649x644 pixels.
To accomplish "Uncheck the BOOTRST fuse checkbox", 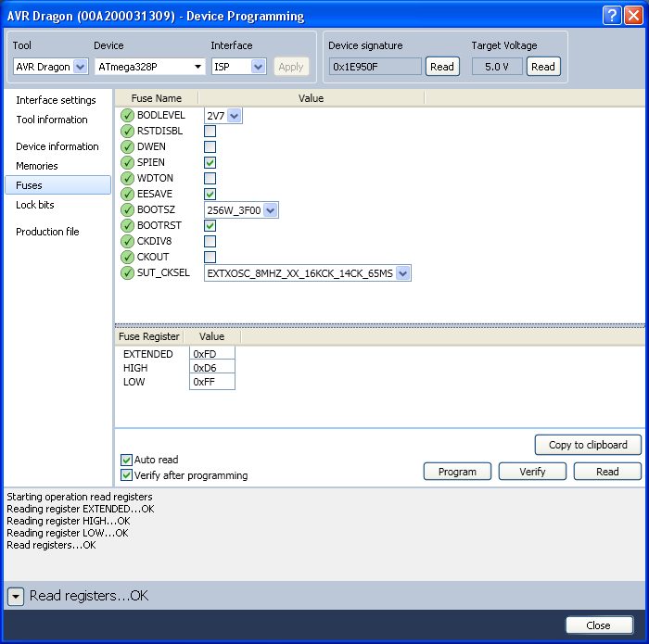I will coord(210,225).
